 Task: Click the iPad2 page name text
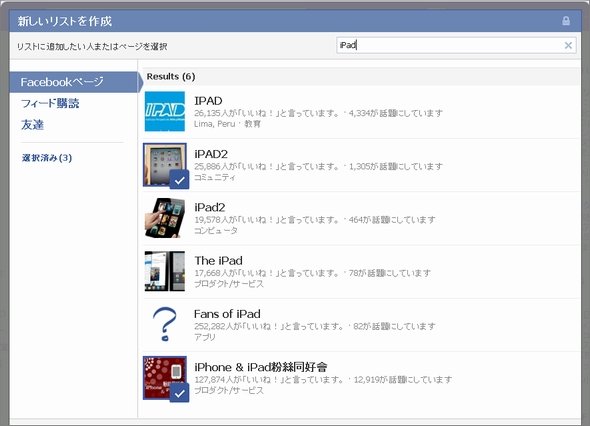[x=210, y=207]
